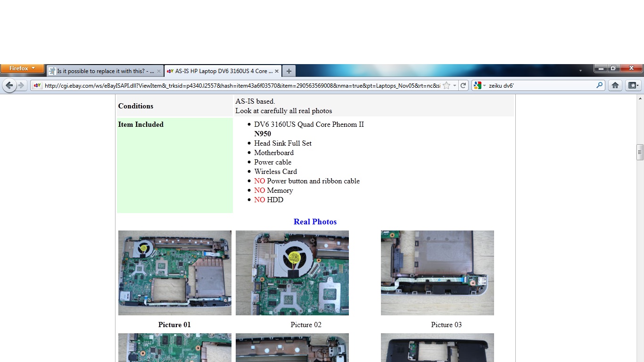The width and height of the screenshot is (644, 362).
Task: Open the Picture 02 fan close-up photo
Action: tap(292, 273)
